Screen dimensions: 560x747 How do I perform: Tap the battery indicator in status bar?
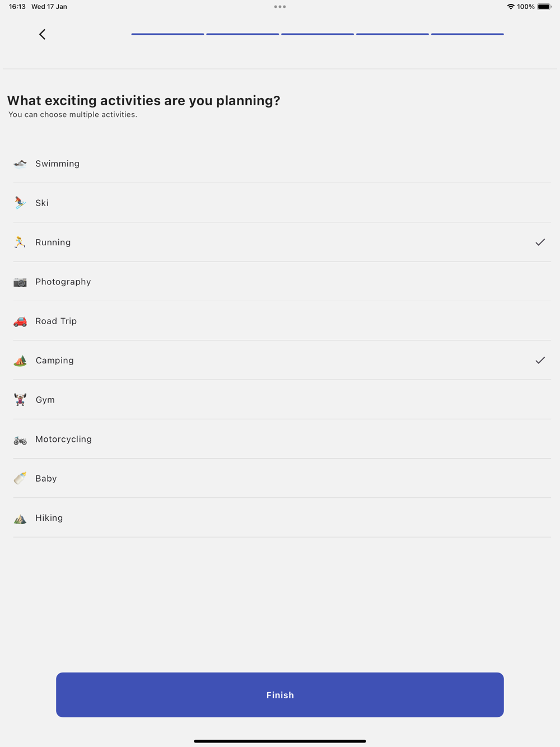[544, 7]
